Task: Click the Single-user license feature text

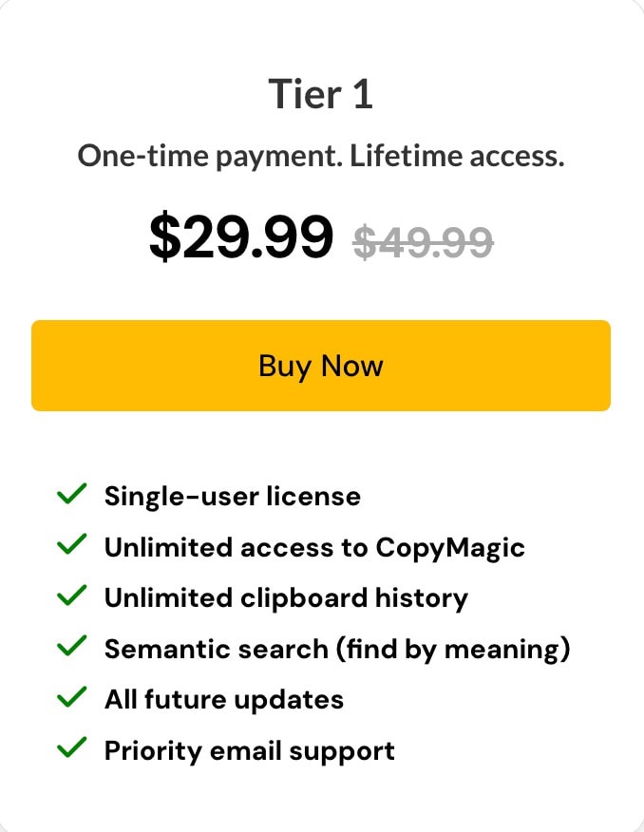Action: pyautogui.click(x=232, y=496)
